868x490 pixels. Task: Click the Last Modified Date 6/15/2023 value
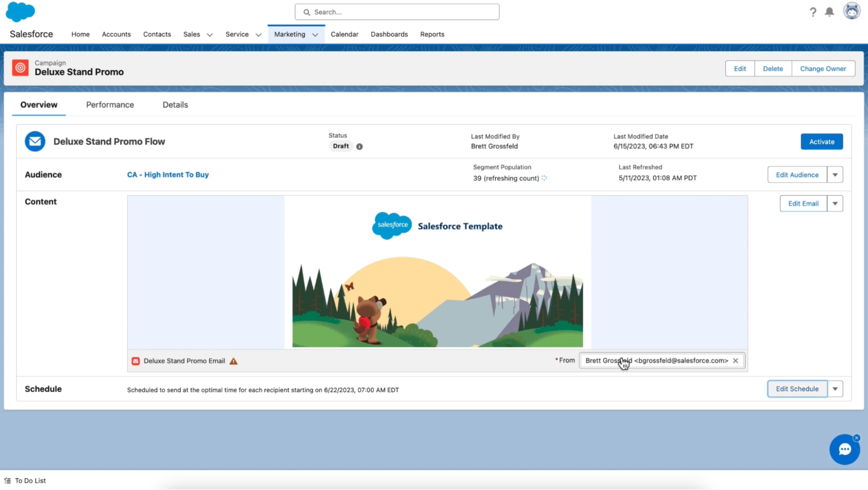(653, 146)
